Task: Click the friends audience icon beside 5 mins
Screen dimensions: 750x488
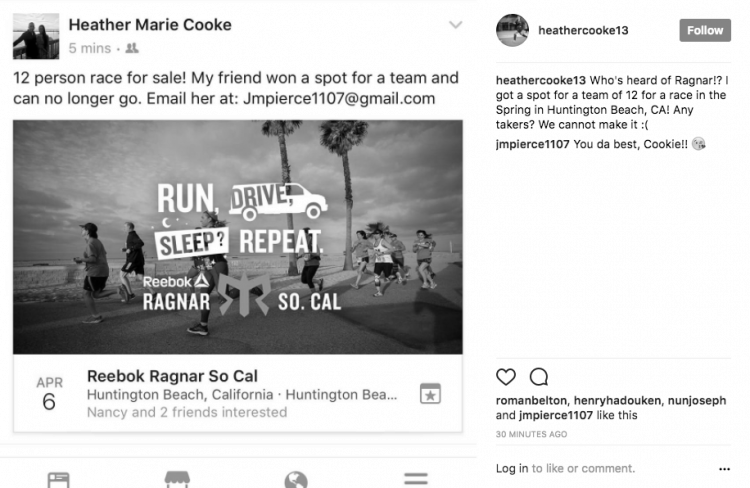Action: [x=132, y=48]
